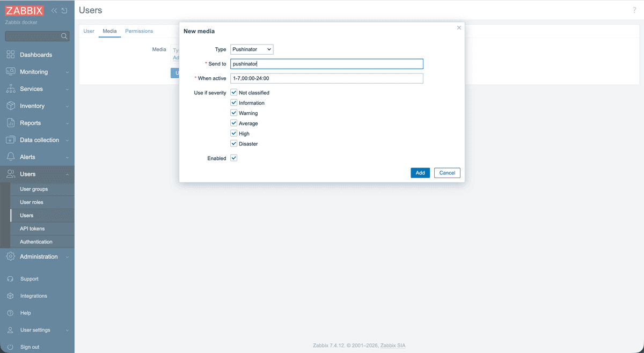The width and height of the screenshot is (644, 353).
Task: Click the When active input field
Action: click(327, 78)
